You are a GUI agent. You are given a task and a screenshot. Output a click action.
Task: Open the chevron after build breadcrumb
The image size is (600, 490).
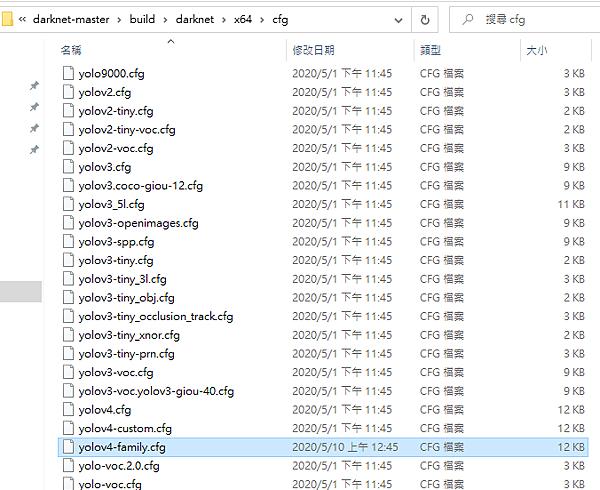[x=165, y=20]
